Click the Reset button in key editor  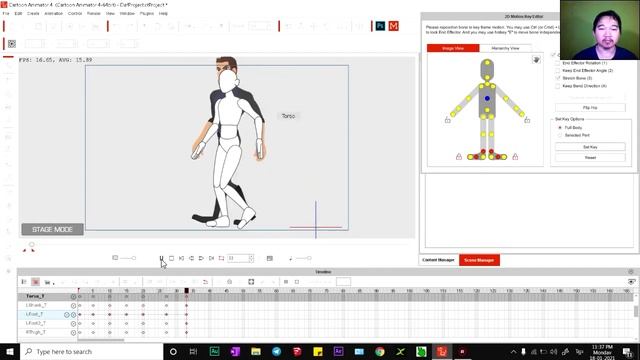pos(590,158)
